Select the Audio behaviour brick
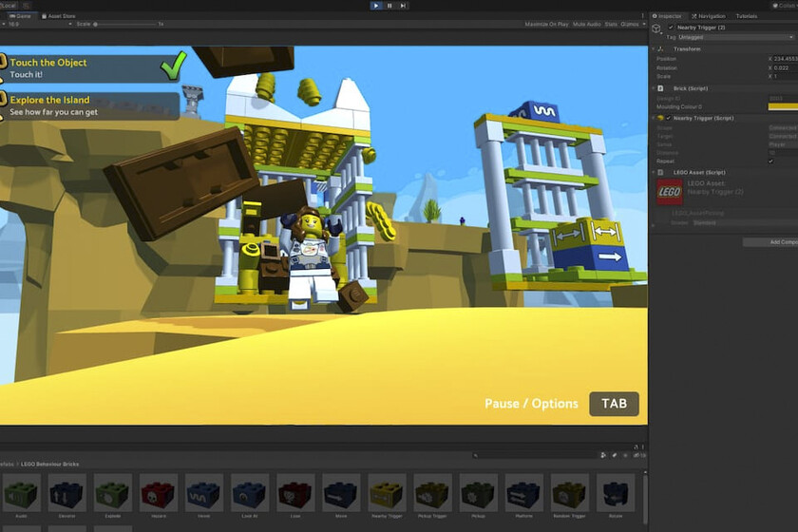 tap(21, 493)
